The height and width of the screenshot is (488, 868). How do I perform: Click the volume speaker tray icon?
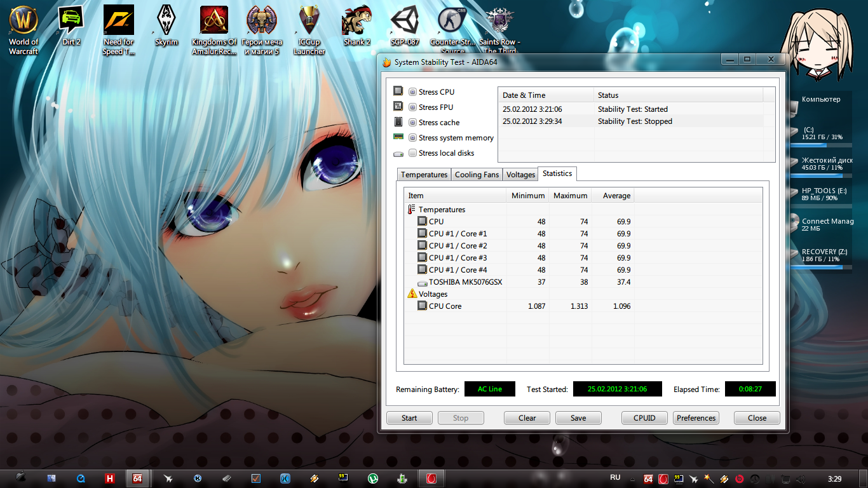tap(801, 478)
